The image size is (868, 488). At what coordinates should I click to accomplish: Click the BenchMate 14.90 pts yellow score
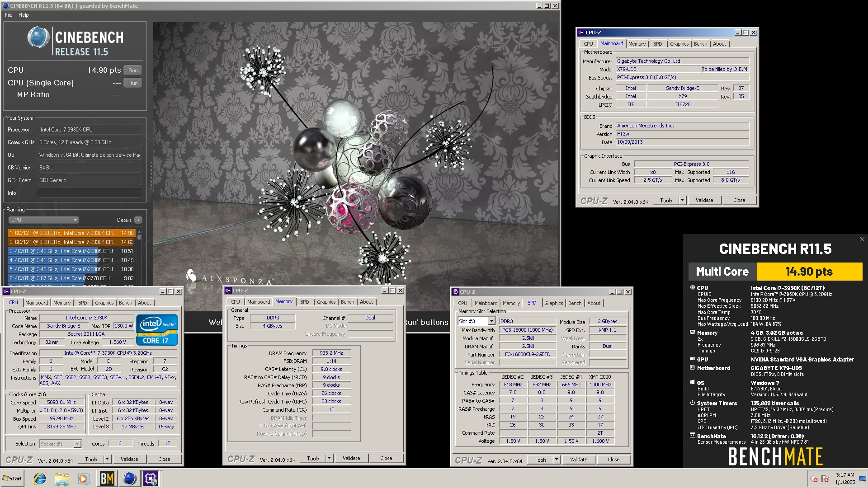[809, 272]
